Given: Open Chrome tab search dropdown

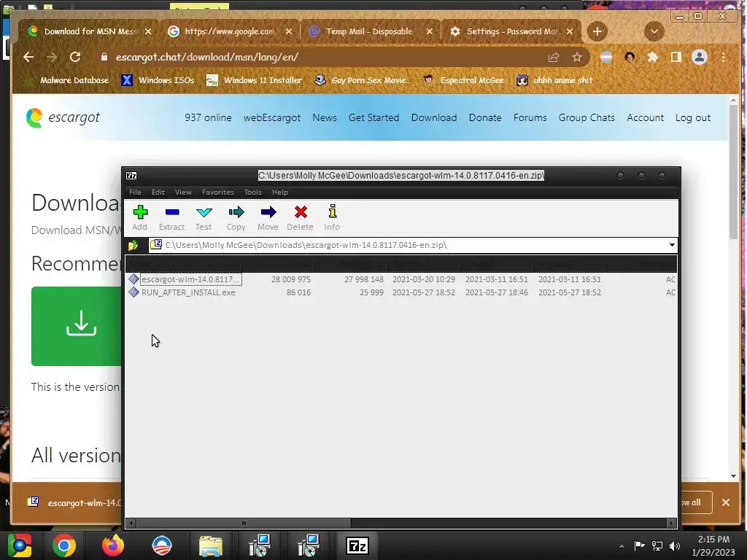Looking at the screenshot, I should 654,31.
